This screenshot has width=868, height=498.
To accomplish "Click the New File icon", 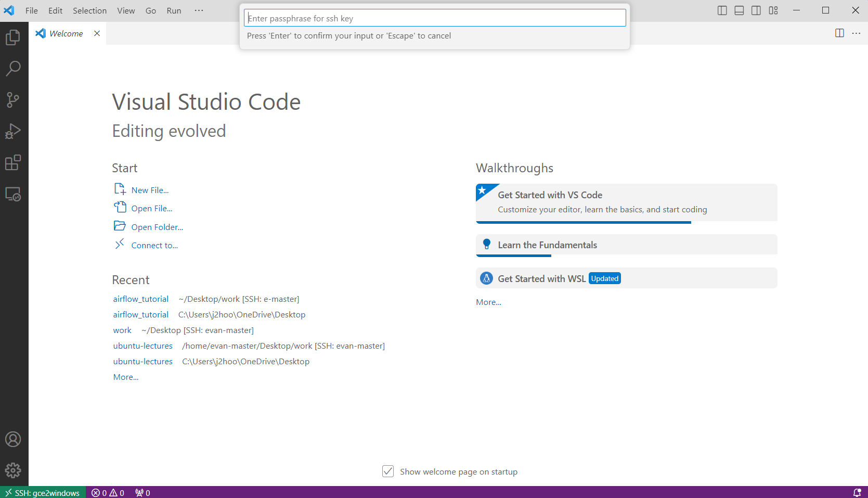I will (x=120, y=189).
